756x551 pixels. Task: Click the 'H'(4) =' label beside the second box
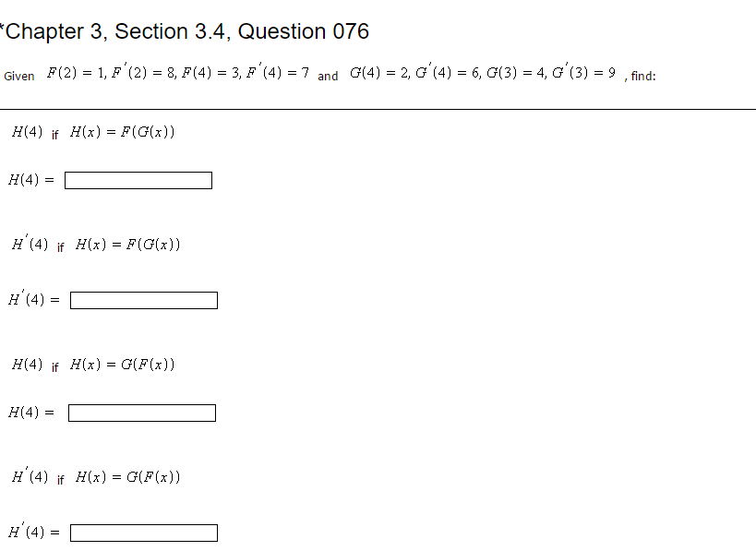tap(33, 298)
